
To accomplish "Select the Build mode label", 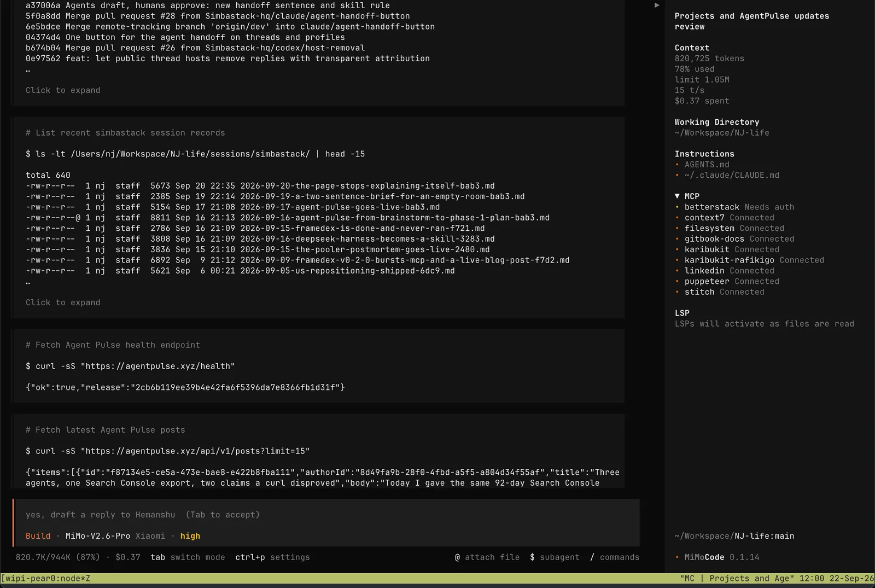I will 38,536.
